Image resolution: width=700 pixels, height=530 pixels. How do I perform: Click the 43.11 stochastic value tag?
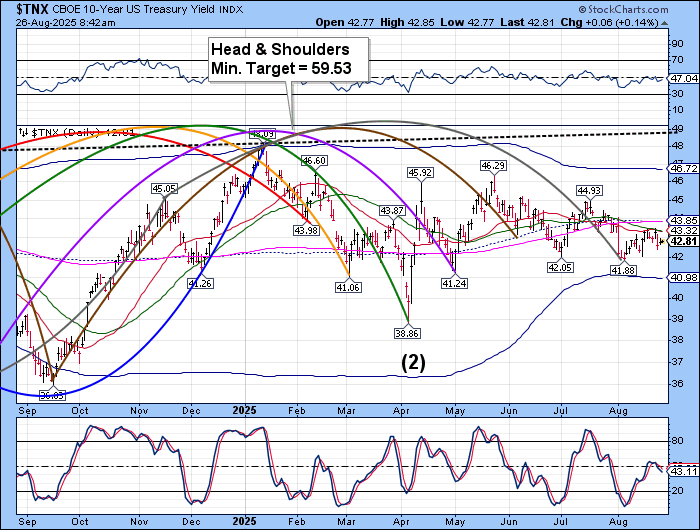pyautogui.click(x=684, y=470)
